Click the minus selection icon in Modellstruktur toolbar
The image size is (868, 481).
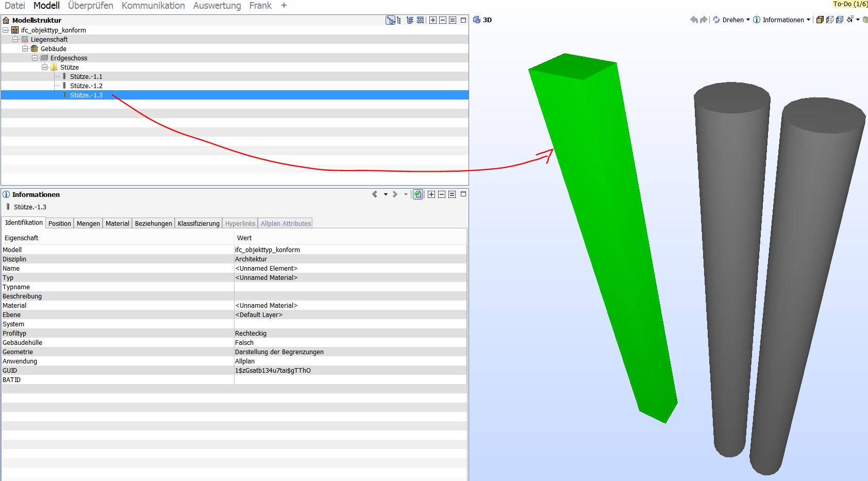pyautogui.click(x=443, y=20)
